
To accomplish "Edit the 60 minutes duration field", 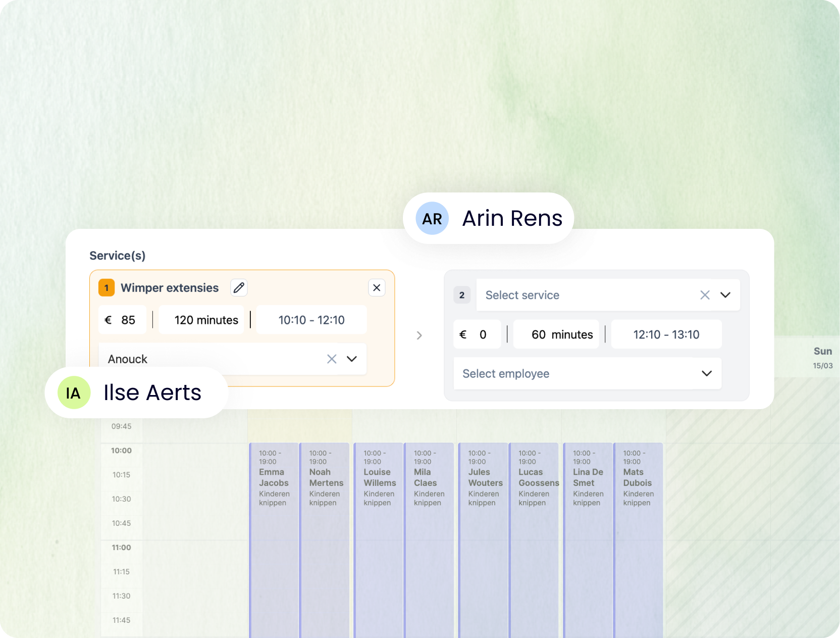I will tap(556, 334).
